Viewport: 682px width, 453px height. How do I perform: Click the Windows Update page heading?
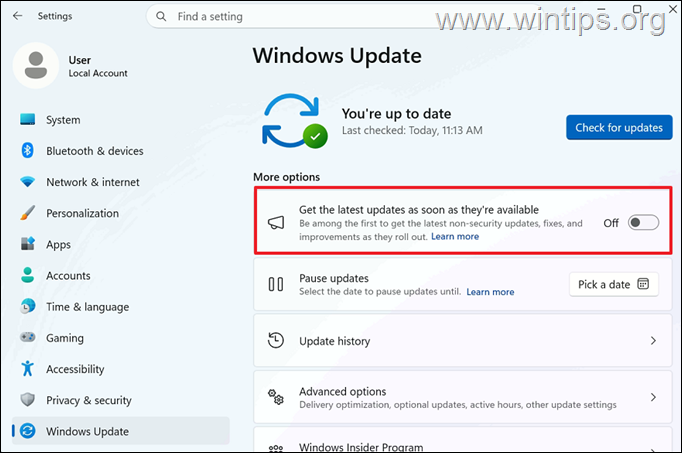click(x=337, y=56)
